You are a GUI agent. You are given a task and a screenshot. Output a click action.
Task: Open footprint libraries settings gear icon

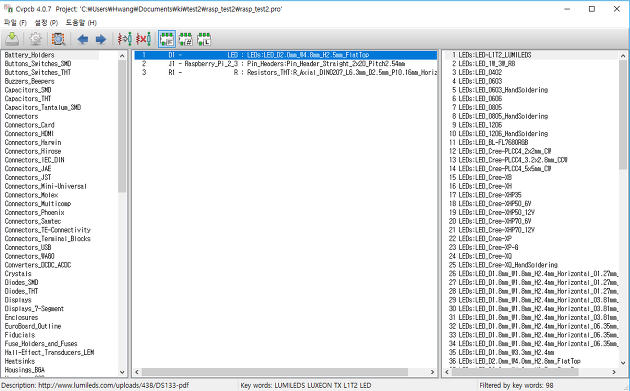click(x=35, y=39)
